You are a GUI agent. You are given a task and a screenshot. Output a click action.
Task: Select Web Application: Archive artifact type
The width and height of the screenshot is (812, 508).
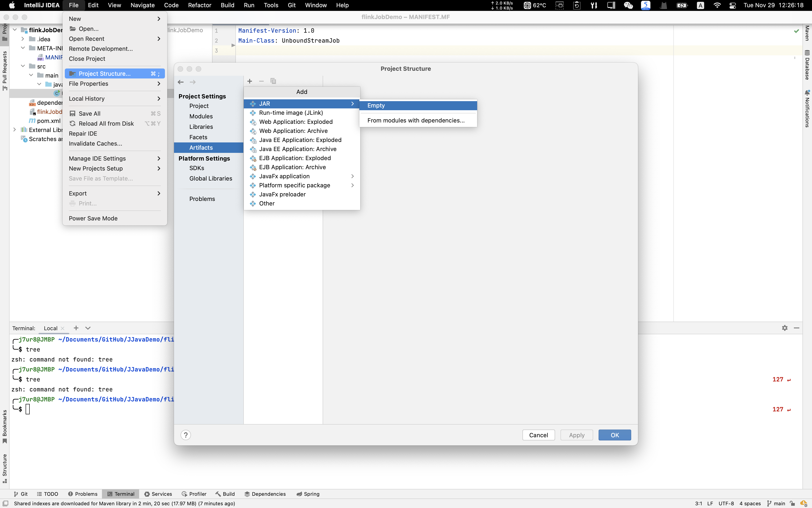302,131
